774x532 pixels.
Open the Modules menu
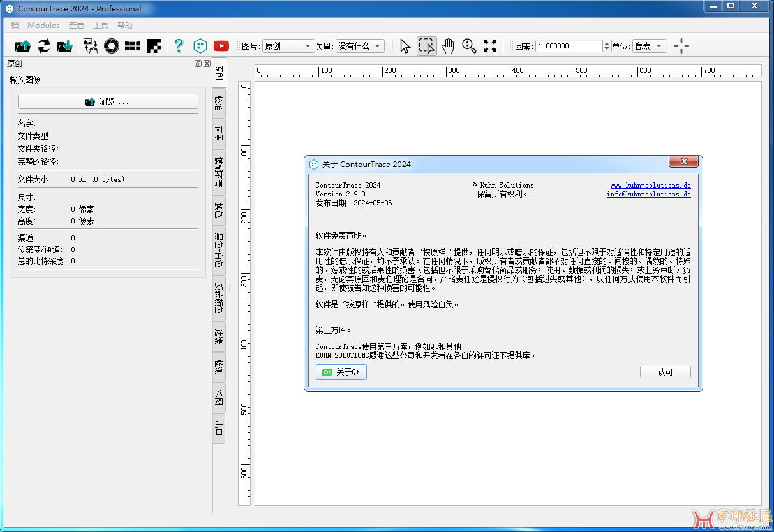(43, 26)
